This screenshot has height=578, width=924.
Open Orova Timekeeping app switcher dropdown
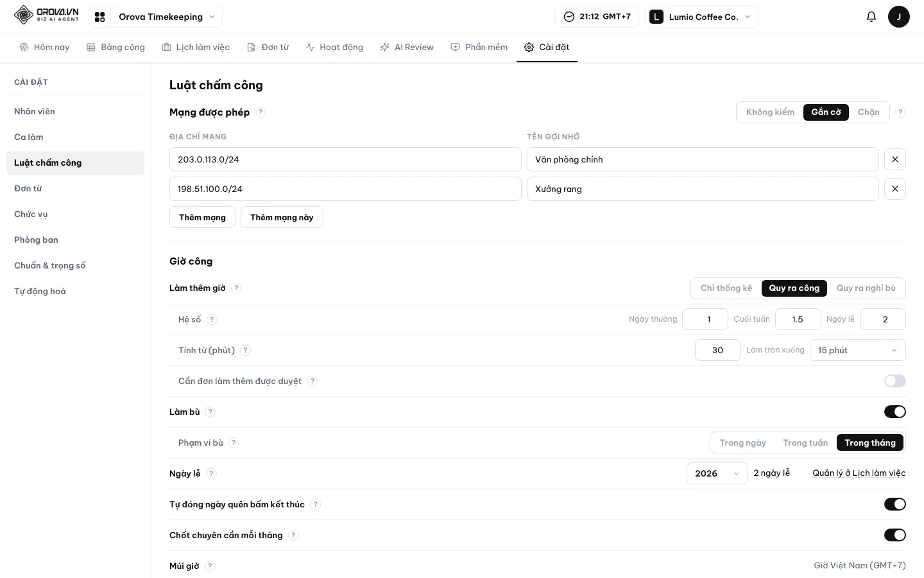[x=167, y=17]
